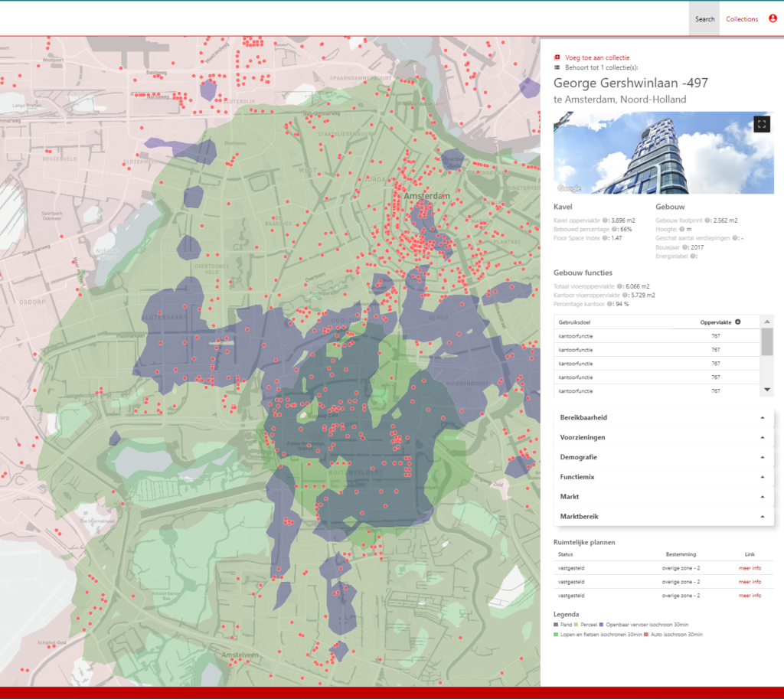The image size is (784, 699).
Task: Expand the Marktbereik section
Action: 663,517
